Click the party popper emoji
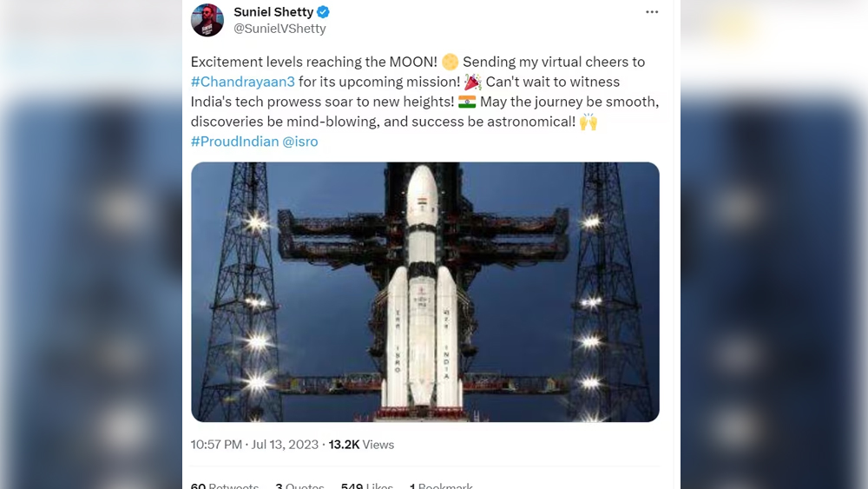 473,82
